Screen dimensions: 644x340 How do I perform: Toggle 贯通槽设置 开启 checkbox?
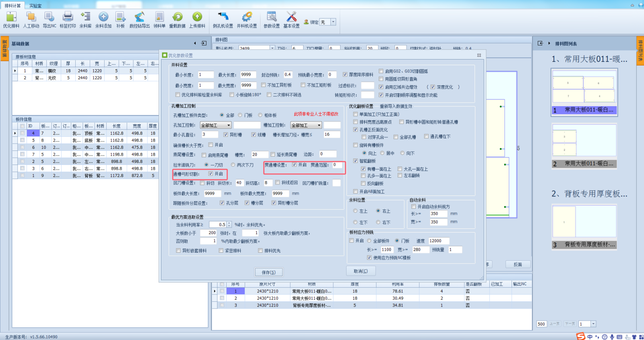[x=294, y=165]
